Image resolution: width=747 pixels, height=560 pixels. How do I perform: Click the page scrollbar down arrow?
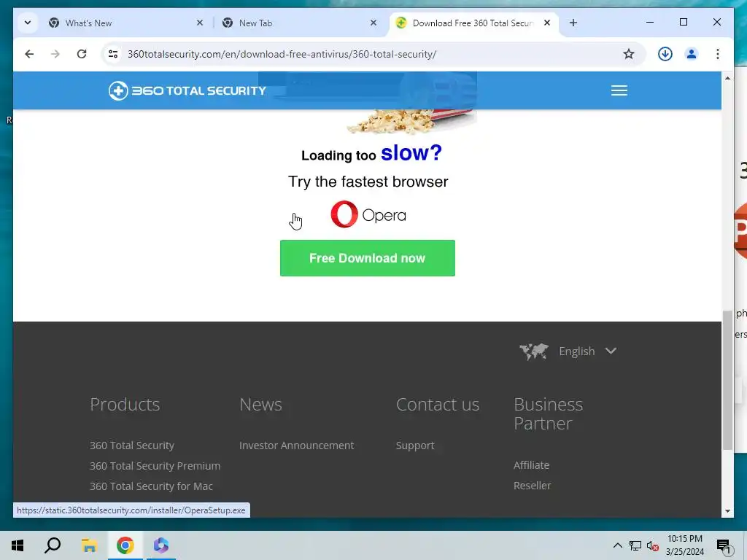pos(727,511)
